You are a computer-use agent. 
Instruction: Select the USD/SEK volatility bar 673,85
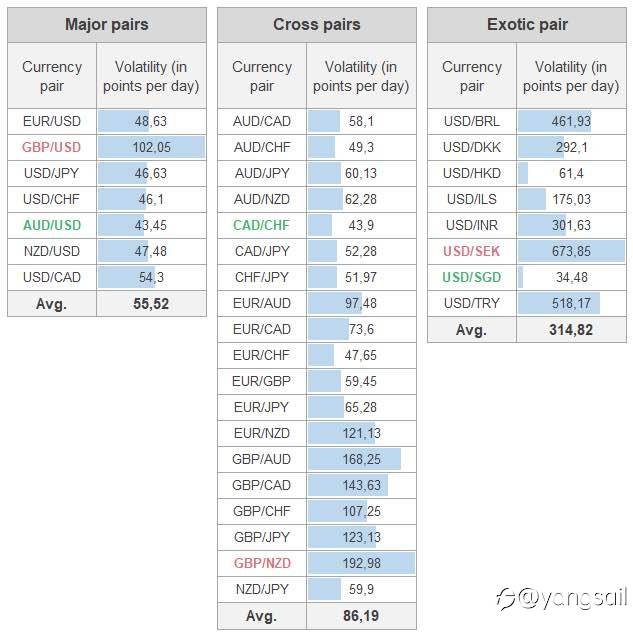pyautogui.click(x=571, y=251)
